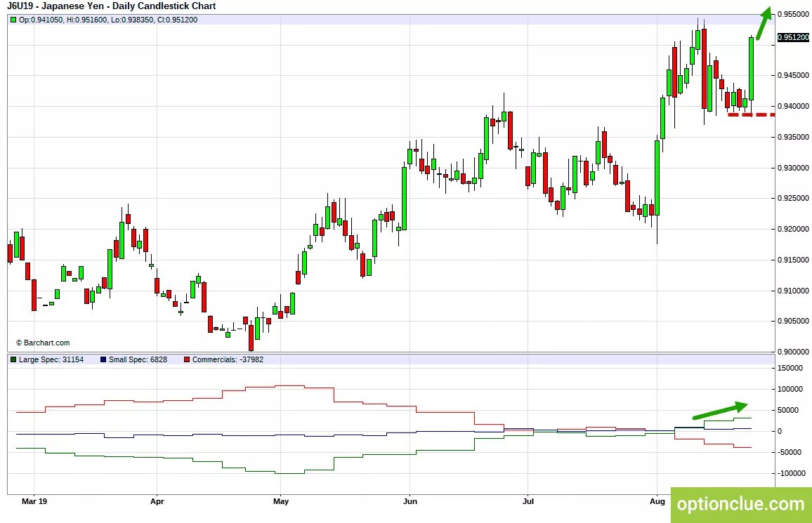Click the Small Spec: 6828 label
This screenshot has width=812, height=523.
tap(138, 359)
